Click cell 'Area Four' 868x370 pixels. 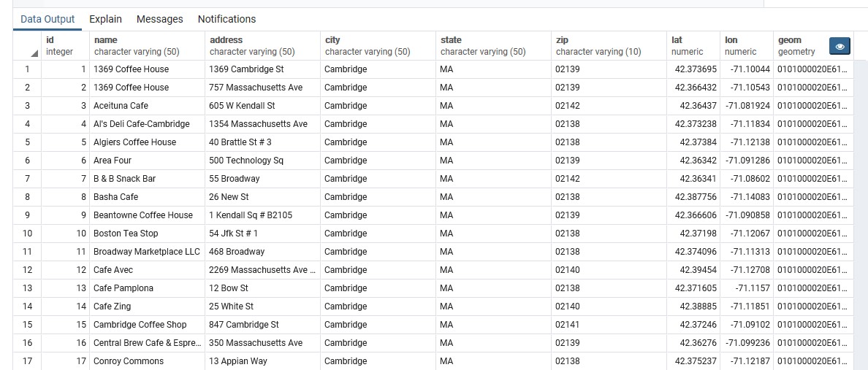pyautogui.click(x=147, y=161)
